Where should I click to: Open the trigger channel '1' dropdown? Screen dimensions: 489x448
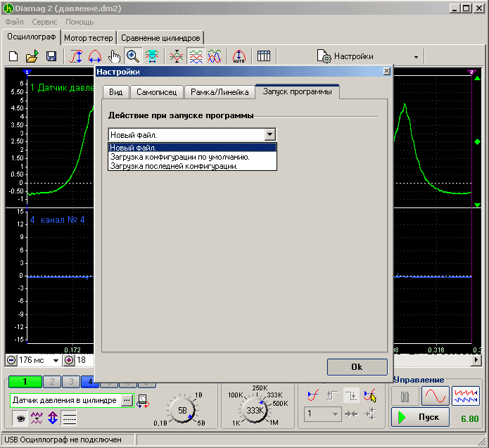[x=335, y=414]
